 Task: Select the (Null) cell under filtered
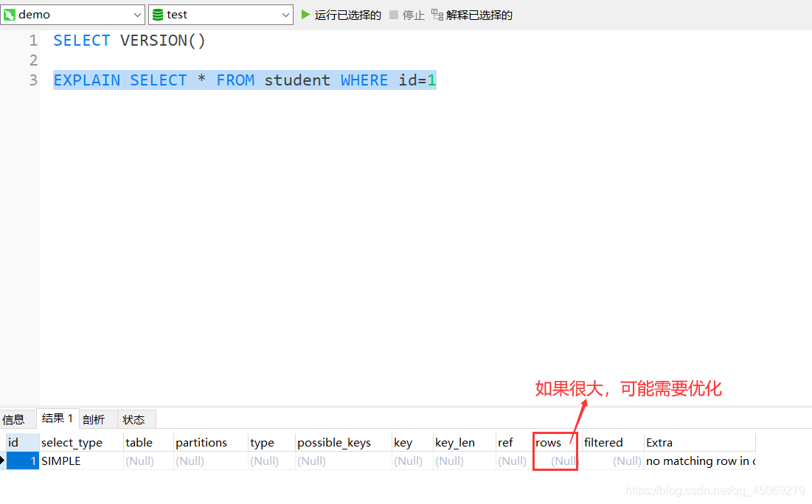coord(613,461)
